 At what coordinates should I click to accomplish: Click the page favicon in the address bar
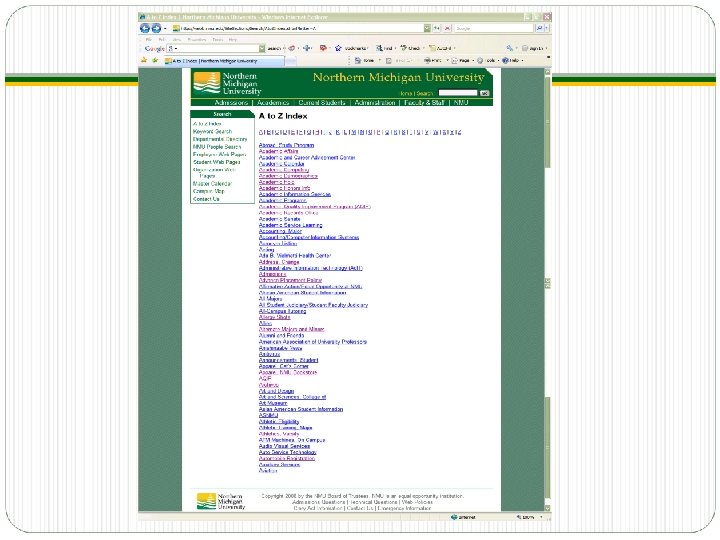click(x=176, y=28)
